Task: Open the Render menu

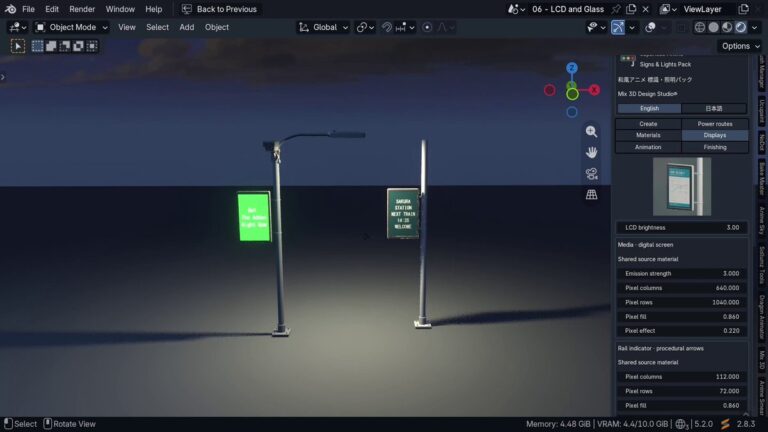Action: (x=82, y=9)
